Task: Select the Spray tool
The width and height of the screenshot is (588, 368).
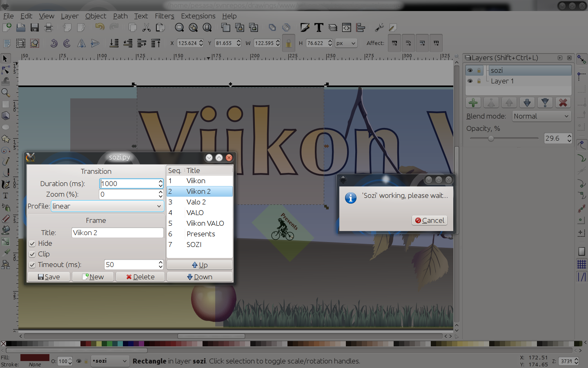Action: [x=5, y=207]
